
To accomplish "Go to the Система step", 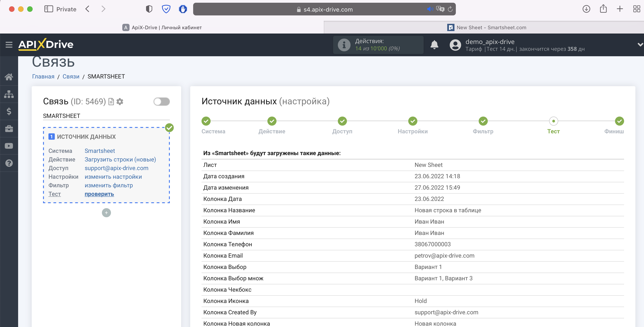I will (206, 121).
